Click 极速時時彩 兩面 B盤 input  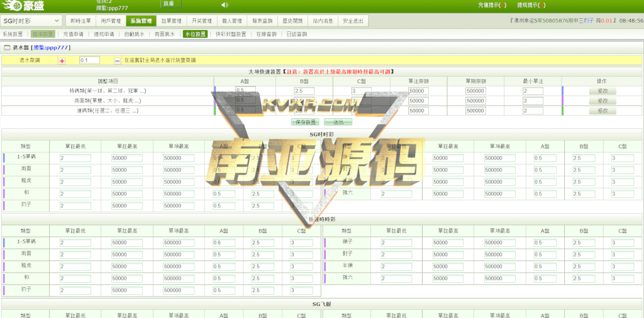click(x=262, y=255)
